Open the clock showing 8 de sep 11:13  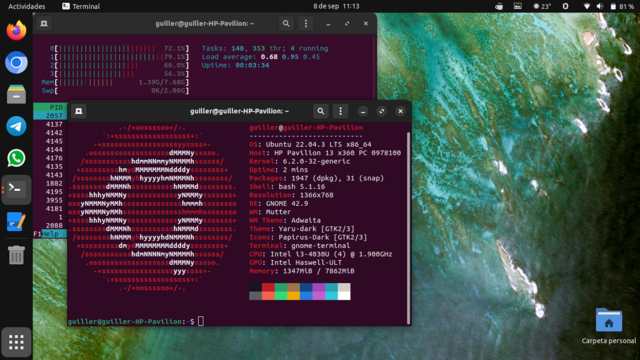(x=336, y=6)
